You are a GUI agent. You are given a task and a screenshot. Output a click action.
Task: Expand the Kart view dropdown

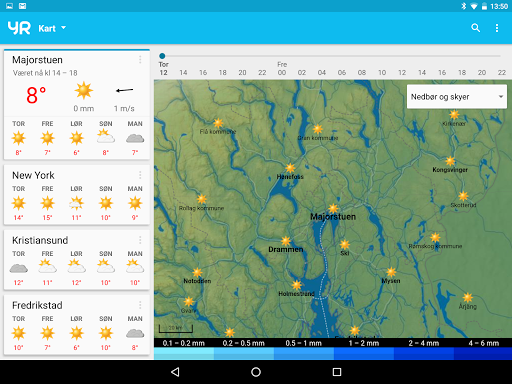click(x=52, y=28)
